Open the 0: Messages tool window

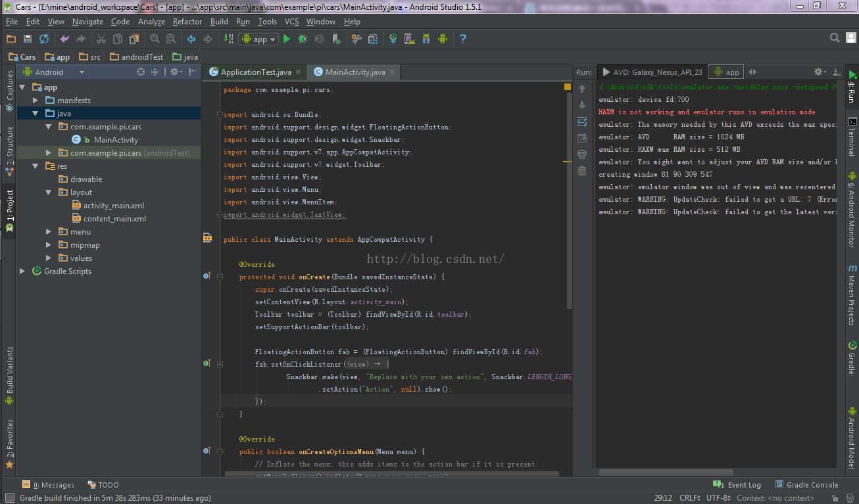[48, 485]
